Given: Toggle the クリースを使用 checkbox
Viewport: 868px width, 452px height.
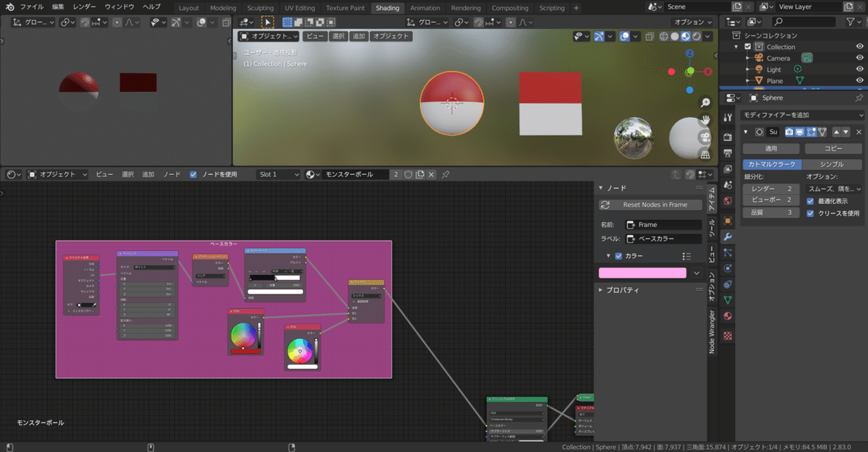Looking at the screenshot, I should coord(811,213).
